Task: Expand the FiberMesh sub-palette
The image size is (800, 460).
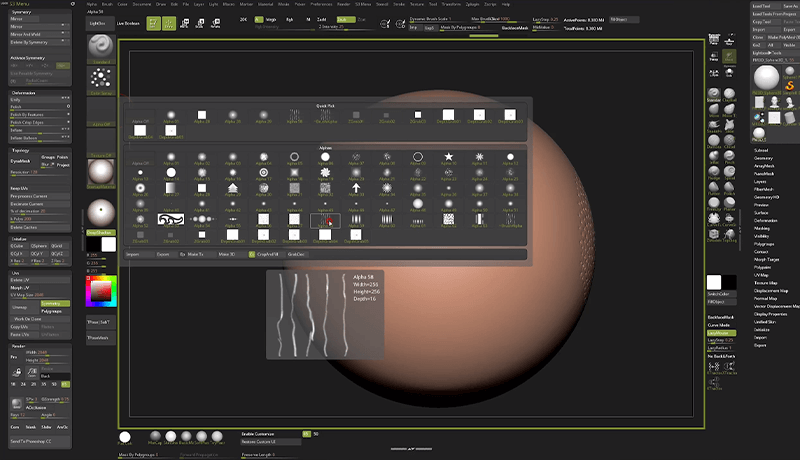Action: [764, 189]
